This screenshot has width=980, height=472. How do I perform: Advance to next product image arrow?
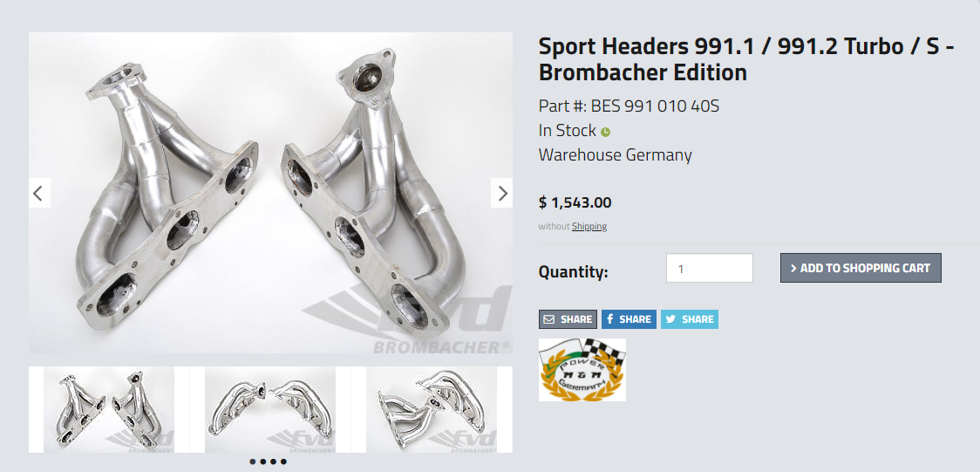[501, 193]
